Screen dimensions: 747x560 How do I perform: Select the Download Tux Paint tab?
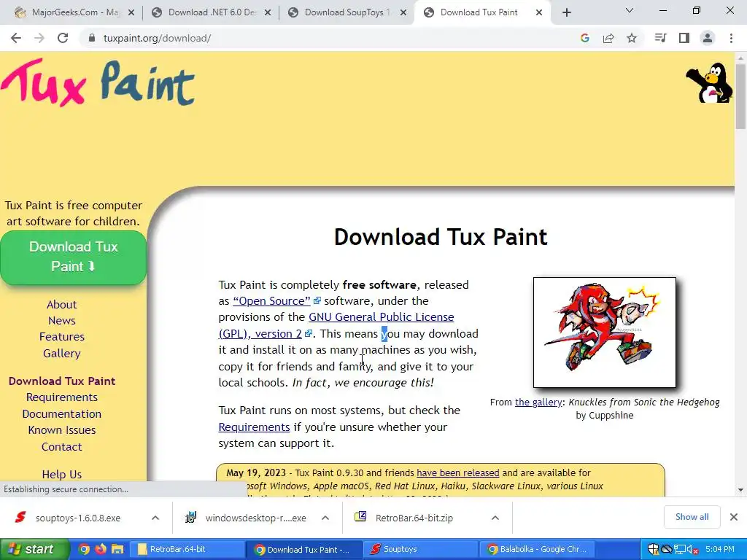pyautogui.click(x=481, y=13)
